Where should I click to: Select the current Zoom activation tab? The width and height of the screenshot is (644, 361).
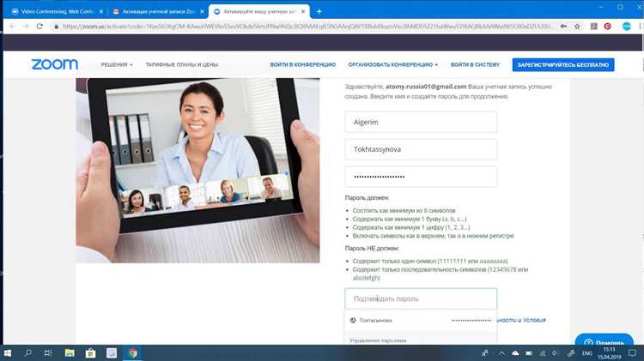click(259, 11)
